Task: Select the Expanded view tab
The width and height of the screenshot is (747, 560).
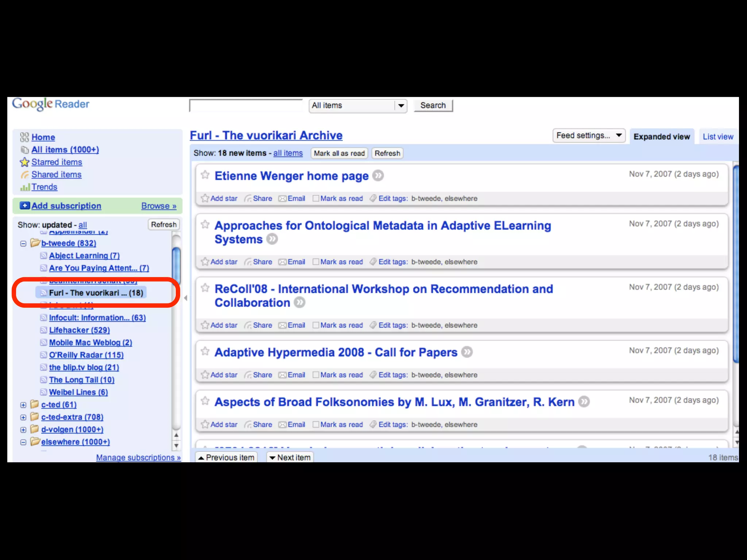Action: click(x=661, y=137)
